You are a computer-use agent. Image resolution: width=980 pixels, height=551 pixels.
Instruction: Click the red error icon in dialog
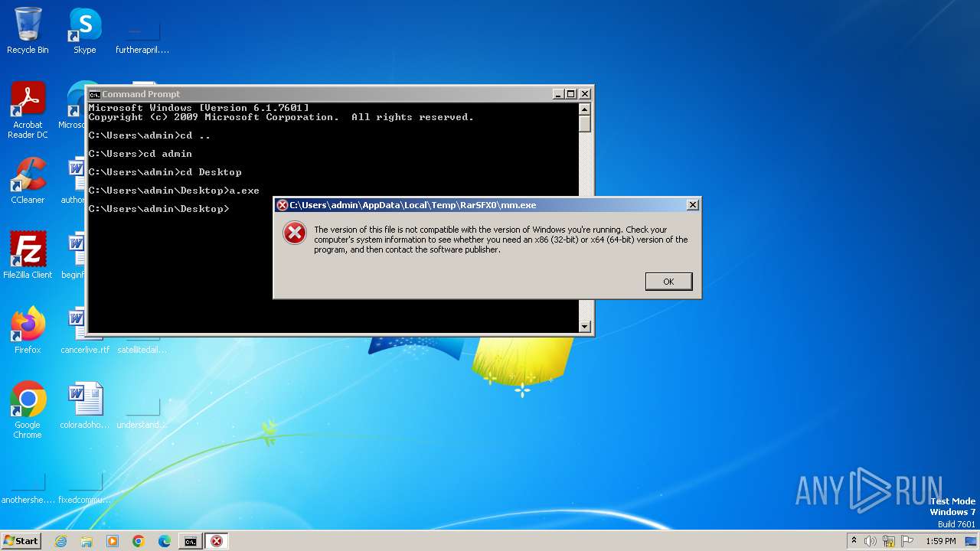(295, 233)
